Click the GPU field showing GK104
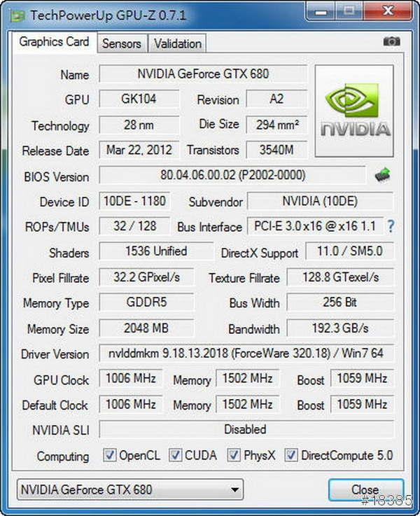Viewport: 420px width, 516px height. click(139, 99)
